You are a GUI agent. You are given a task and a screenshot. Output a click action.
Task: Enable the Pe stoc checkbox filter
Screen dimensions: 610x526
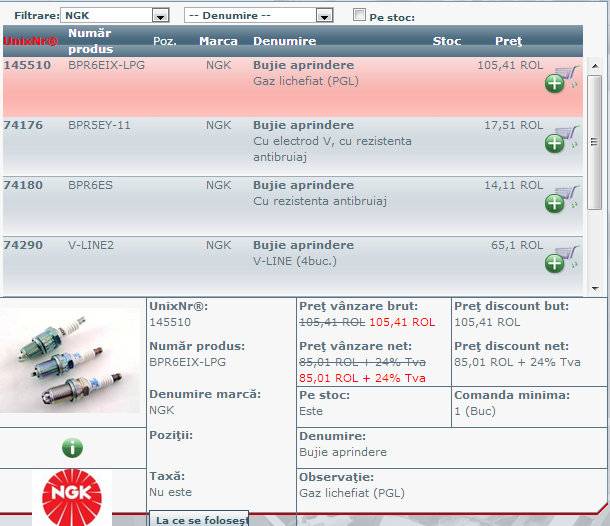[360, 16]
